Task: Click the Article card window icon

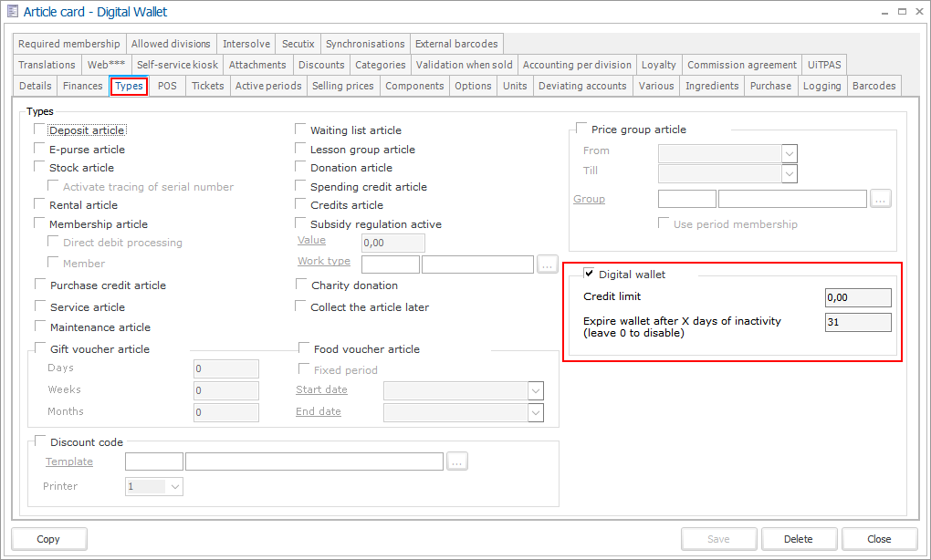Action: [12, 12]
